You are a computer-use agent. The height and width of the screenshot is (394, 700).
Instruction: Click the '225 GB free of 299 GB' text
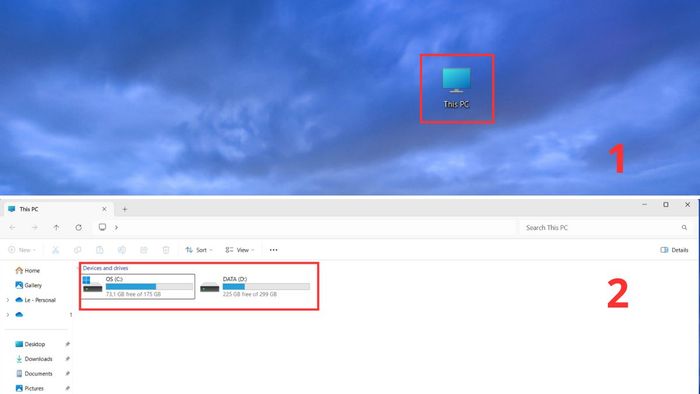tap(250, 294)
